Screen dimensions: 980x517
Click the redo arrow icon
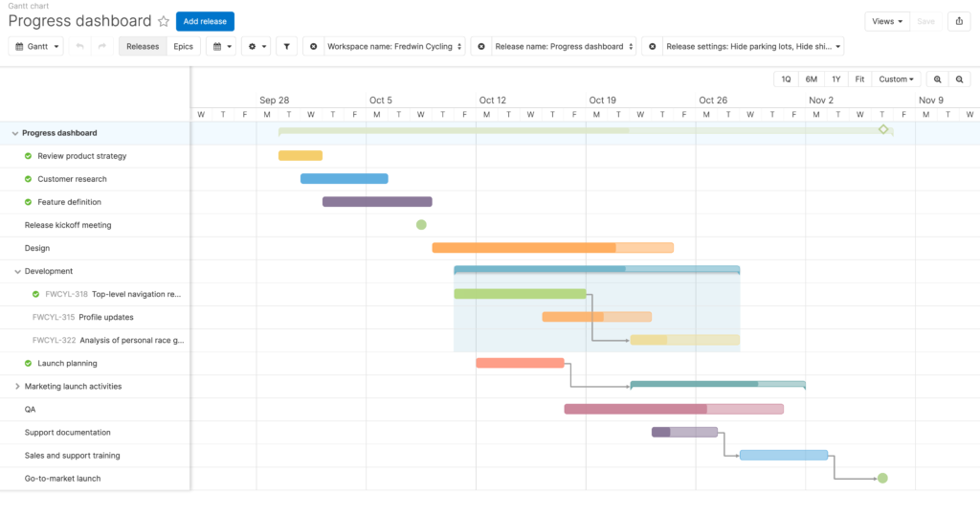point(101,46)
